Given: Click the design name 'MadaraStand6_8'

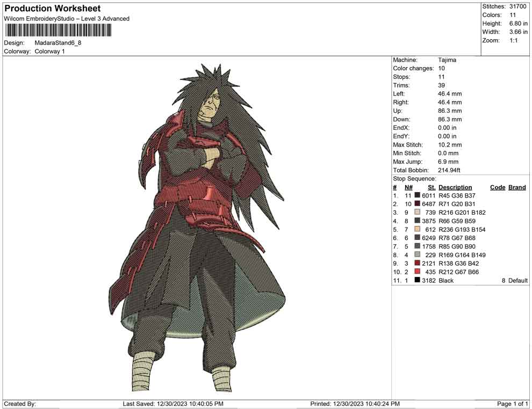Looking at the screenshot, I should coord(58,43).
